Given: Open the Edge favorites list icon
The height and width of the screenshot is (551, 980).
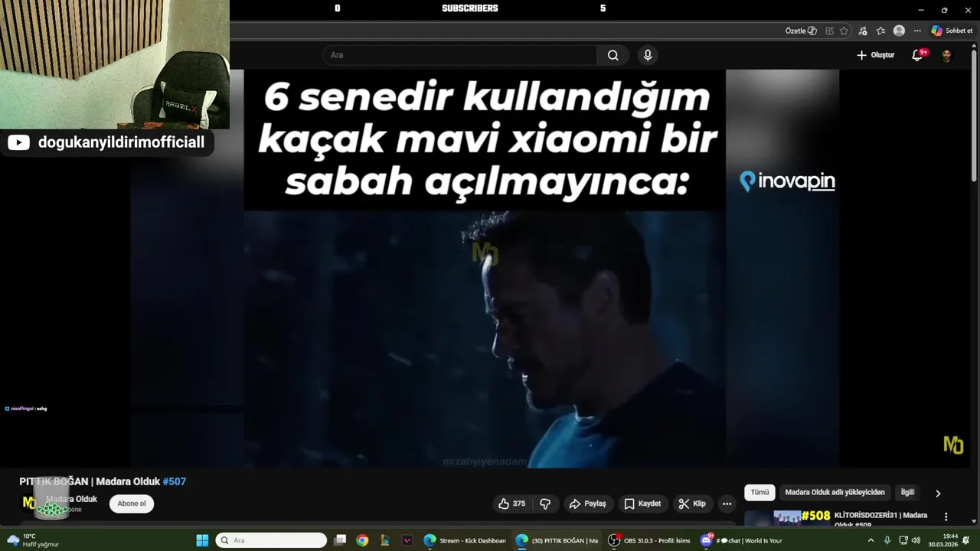Looking at the screenshot, I should 880,31.
